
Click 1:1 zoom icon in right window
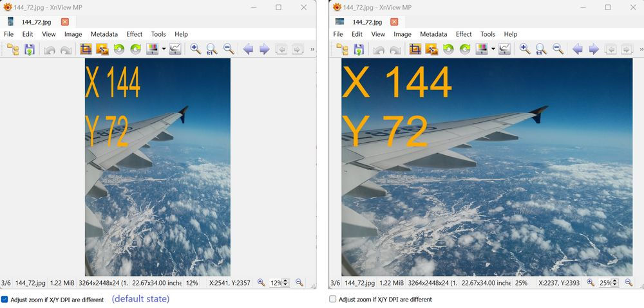pos(542,50)
